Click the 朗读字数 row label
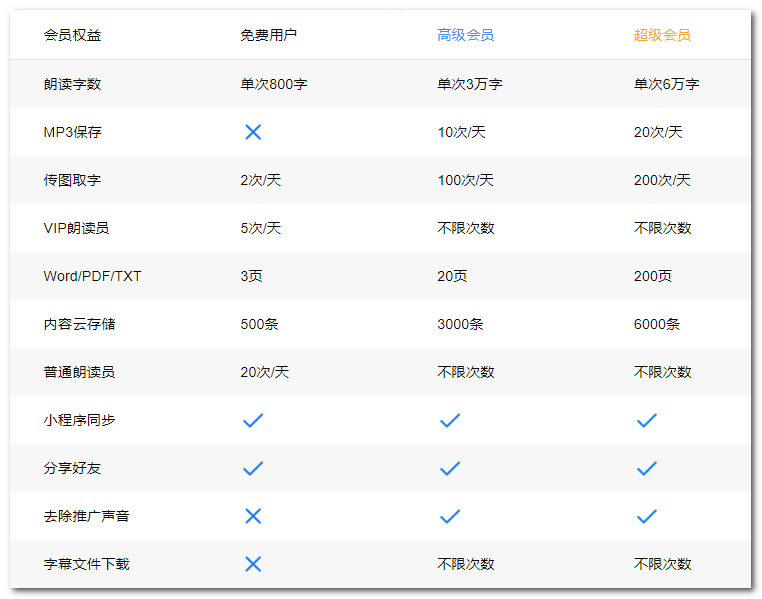762x599 pixels. 72,84
